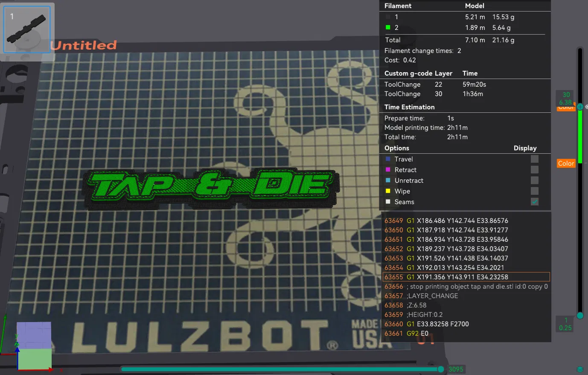Click the small round icon beside the upper layer handle

(x=587, y=107)
